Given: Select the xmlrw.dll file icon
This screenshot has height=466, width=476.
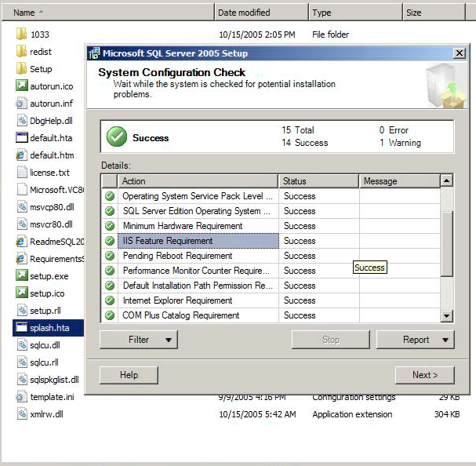Looking at the screenshot, I should [22, 413].
